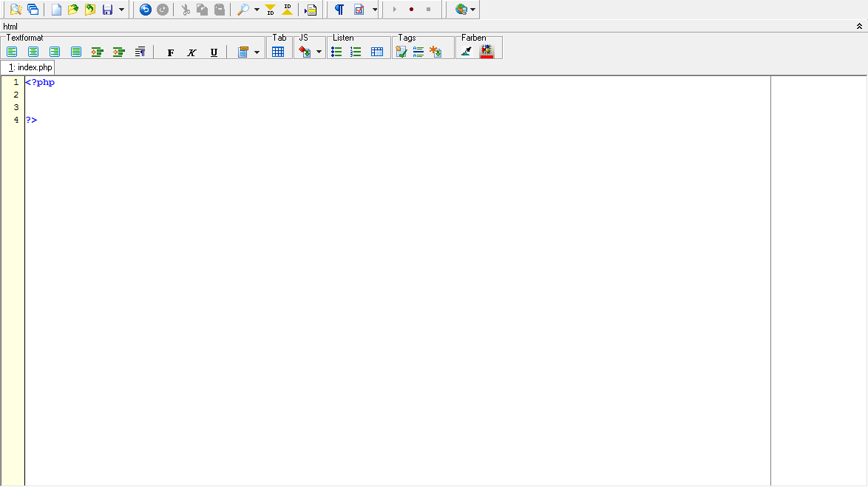Open the JS group dropdown arrow
The image size is (868, 487).
pyautogui.click(x=319, y=52)
